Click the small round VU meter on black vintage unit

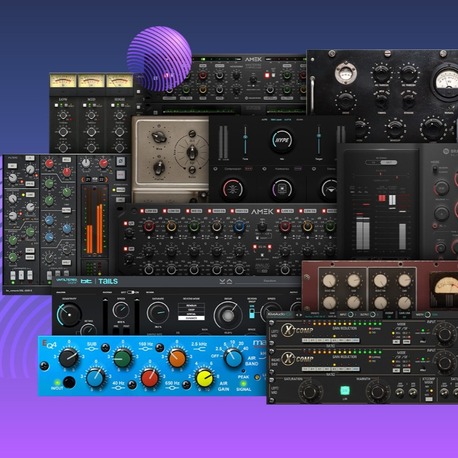click(x=345, y=73)
